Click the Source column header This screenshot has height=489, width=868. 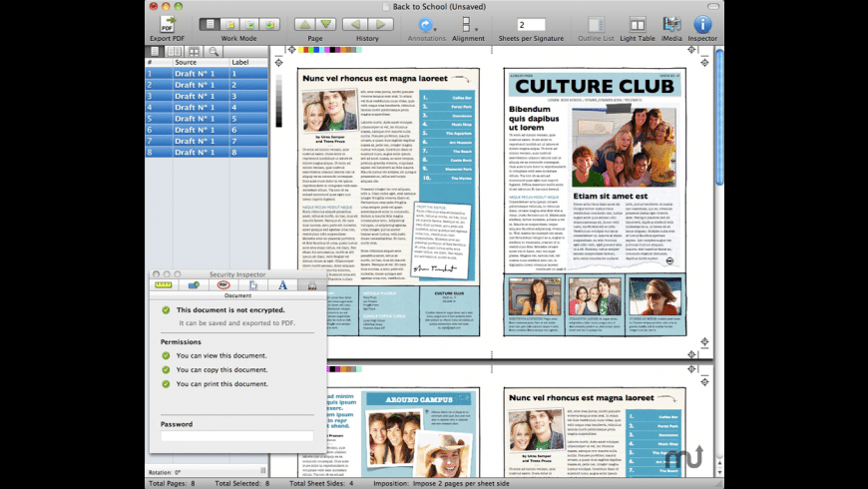[x=201, y=63]
